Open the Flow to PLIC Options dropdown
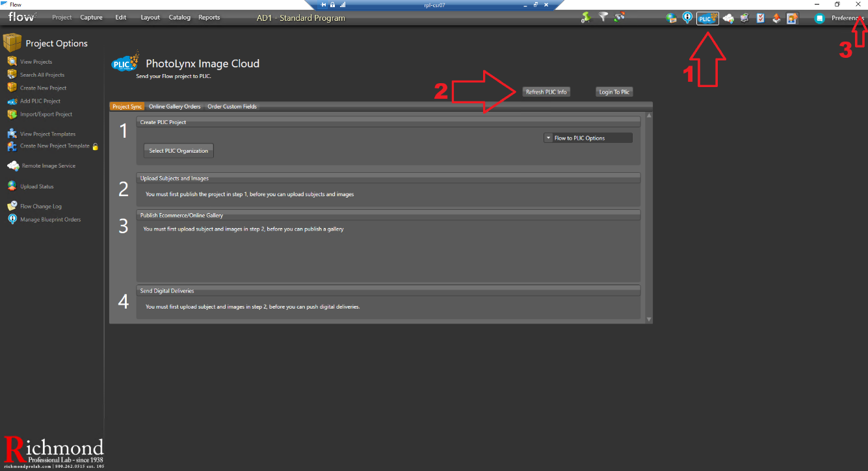868x471 pixels. point(587,137)
